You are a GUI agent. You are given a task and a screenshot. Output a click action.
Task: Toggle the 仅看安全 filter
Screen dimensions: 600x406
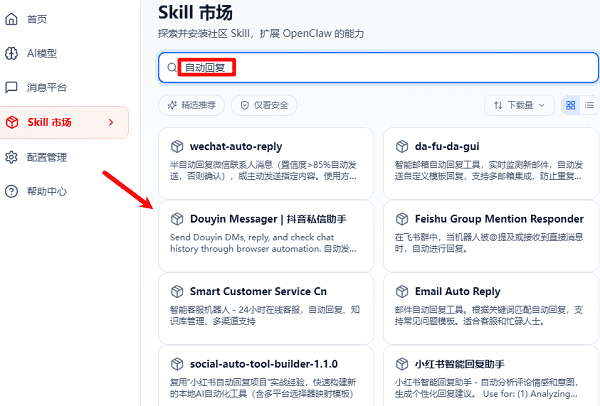pos(265,105)
